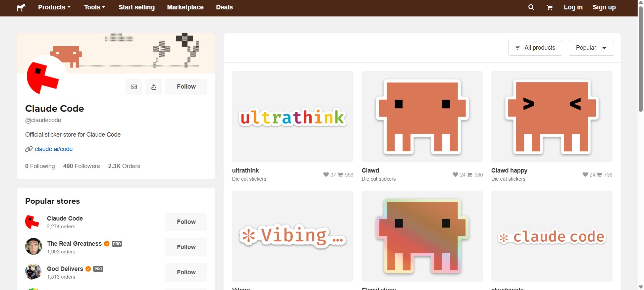
Task: Click the All products filter button
Action: tap(535, 48)
